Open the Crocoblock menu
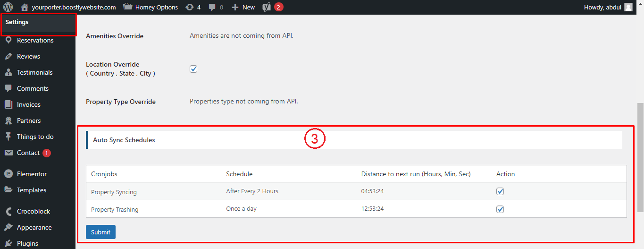 point(33,211)
